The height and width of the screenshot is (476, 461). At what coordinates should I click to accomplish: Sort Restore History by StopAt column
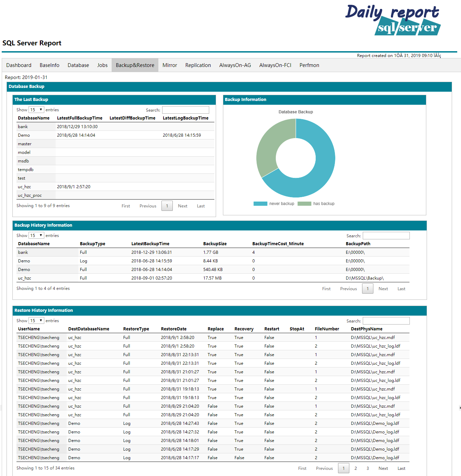[297, 329]
